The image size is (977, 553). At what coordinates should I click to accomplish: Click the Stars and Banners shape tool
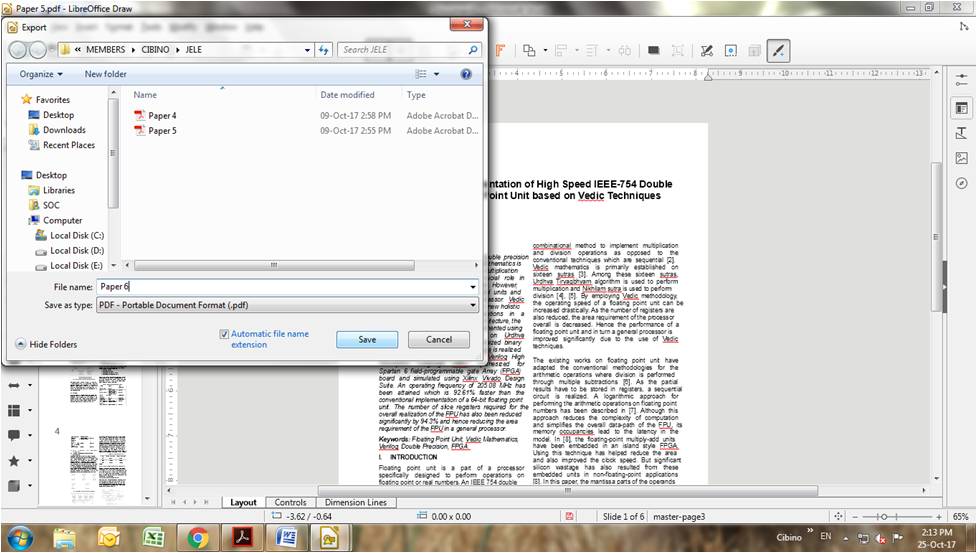coord(14,460)
